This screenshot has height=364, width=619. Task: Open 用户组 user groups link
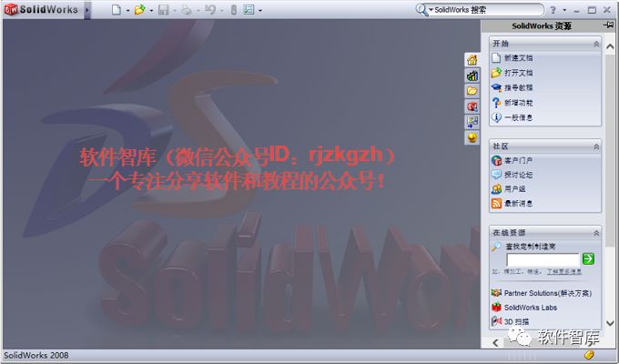(x=515, y=189)
